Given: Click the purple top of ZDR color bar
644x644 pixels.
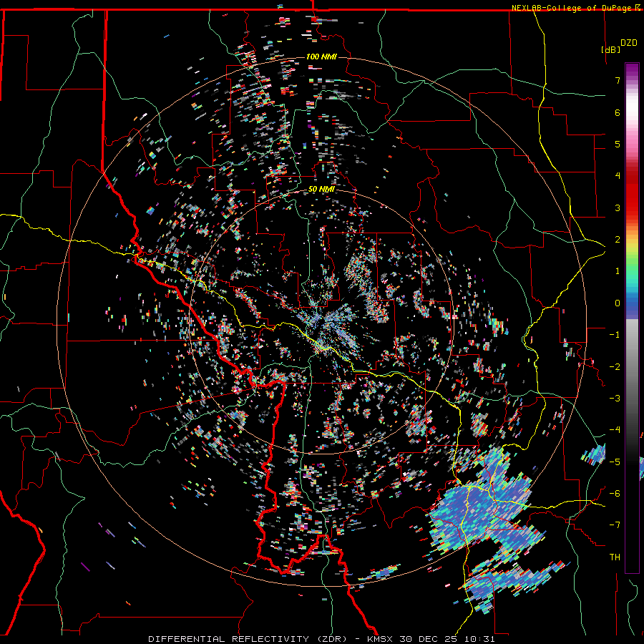Looking at the screenshot, I should coord(632,69).
